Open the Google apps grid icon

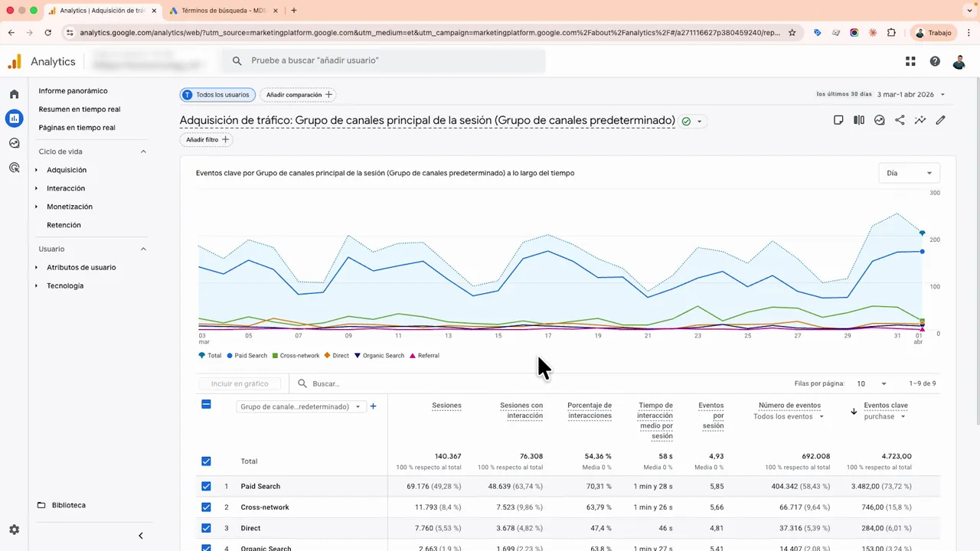pos(910,61)
